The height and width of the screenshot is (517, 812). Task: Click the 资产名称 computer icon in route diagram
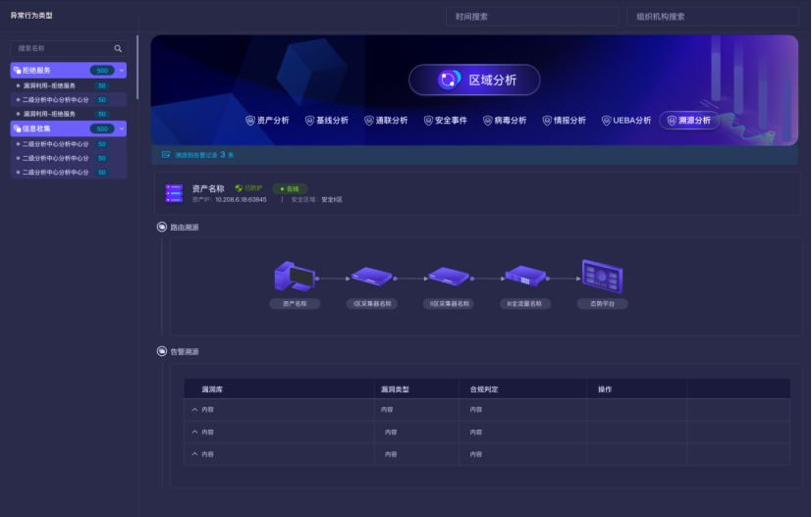(295, 278)
